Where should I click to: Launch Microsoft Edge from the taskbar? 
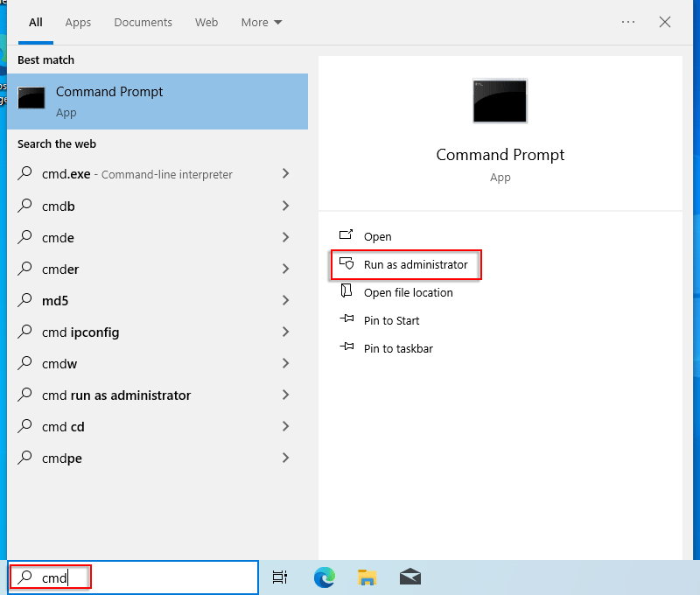[x=324, y=577]
